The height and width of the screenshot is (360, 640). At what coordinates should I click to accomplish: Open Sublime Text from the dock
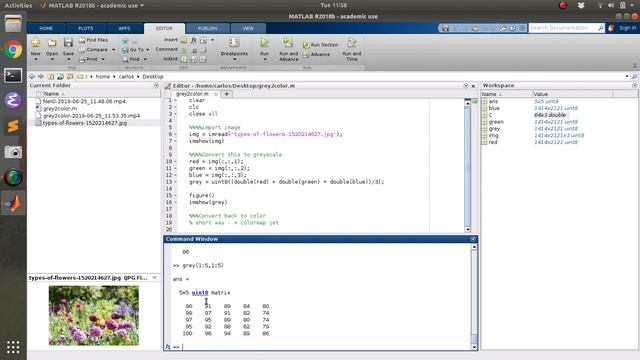(x=13, y=126)
